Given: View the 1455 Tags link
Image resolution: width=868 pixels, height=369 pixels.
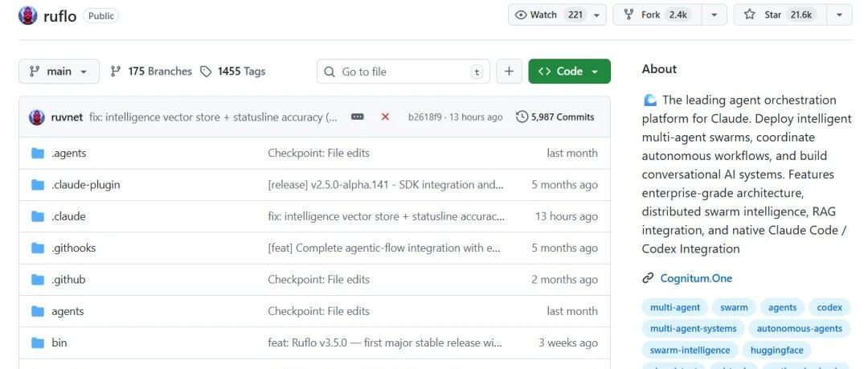Looking at the screenshot, I should click(x=233, y=72).
